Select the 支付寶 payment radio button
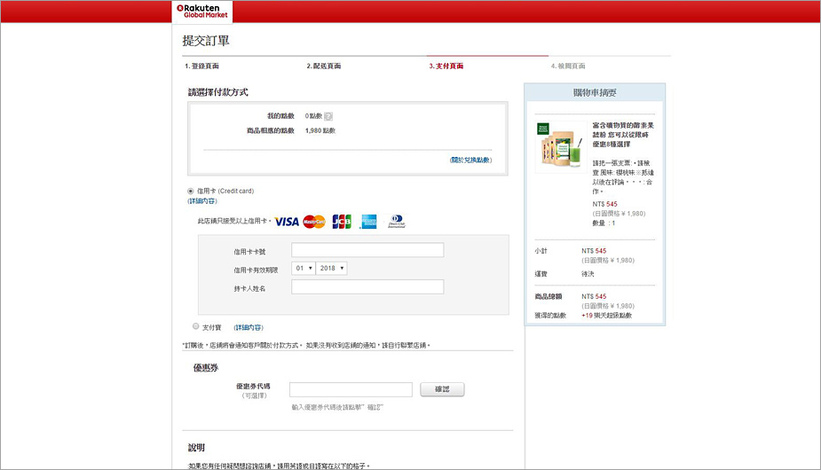Viewport: 821px width, 470px height. coord(196,326)
